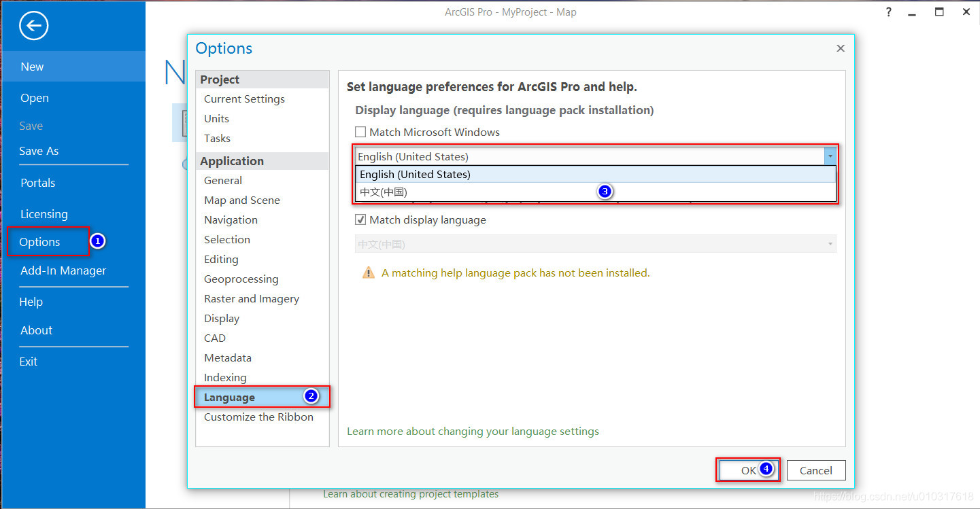The image size is (980, 509).
Task: Click Cancel button in Options dialog
Action: pyautogui.click(x=815, y=470)
